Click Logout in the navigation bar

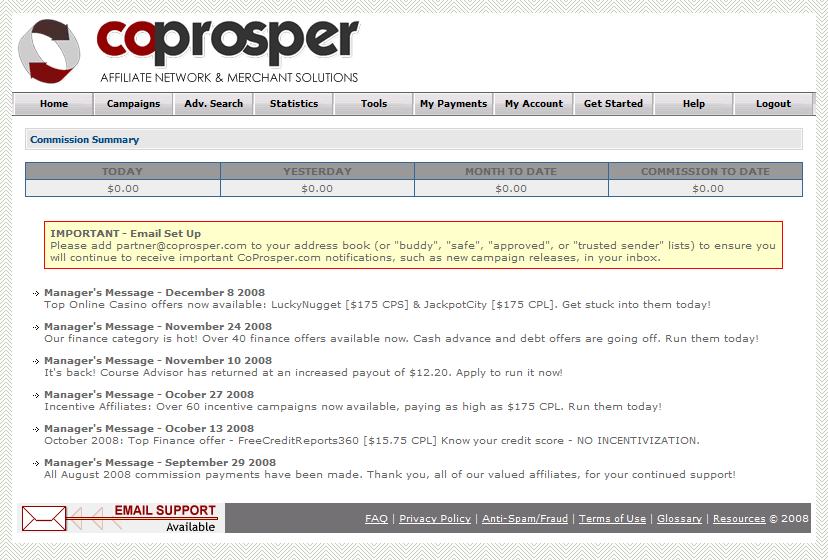774,104
